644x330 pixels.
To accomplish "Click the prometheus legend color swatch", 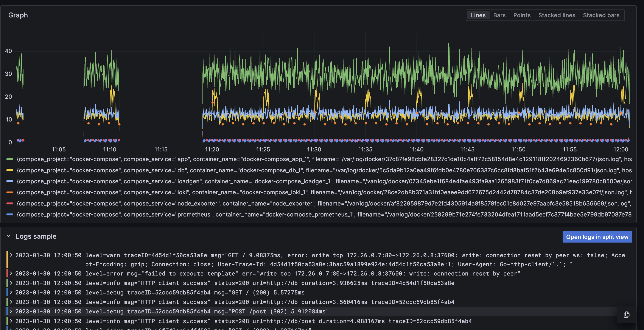I will click(9, 215).
